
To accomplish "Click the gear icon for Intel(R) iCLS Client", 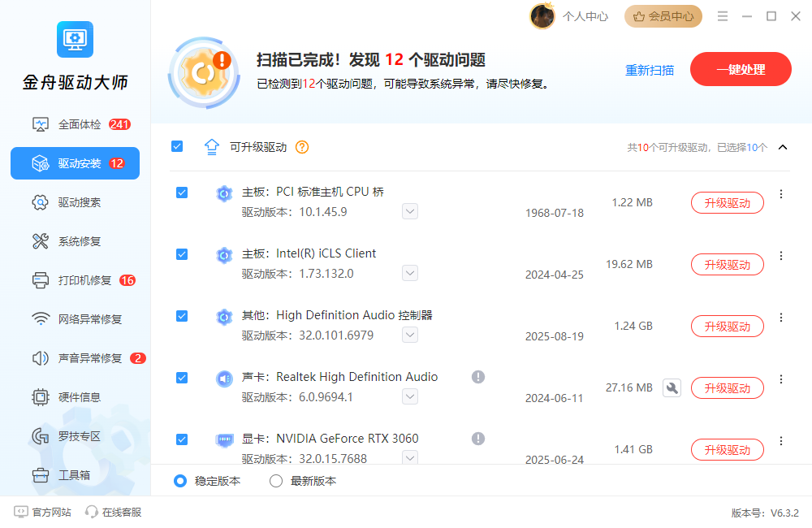I will point(224,255).
